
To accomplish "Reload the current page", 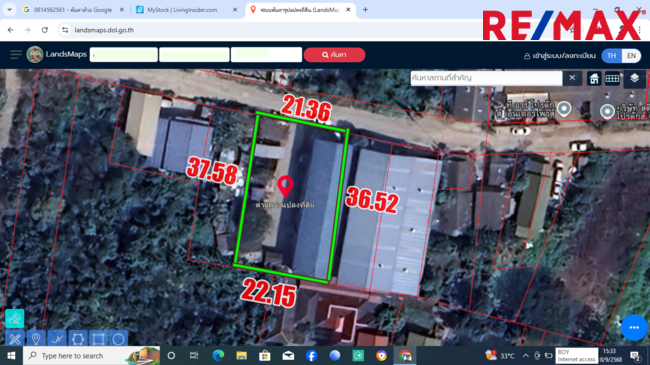I will coord(45,30).
